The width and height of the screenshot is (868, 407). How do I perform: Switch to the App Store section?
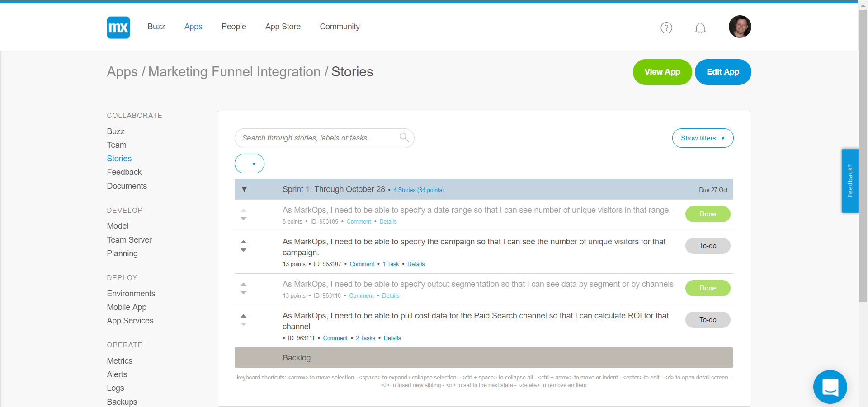[283, 27]
